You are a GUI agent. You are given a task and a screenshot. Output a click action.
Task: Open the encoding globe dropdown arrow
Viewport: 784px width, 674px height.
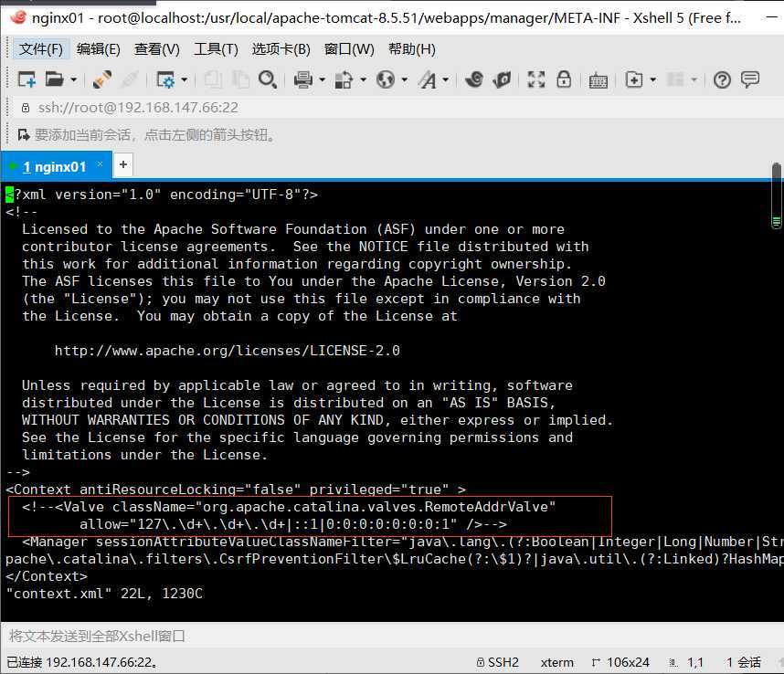(x=404, y=79)
